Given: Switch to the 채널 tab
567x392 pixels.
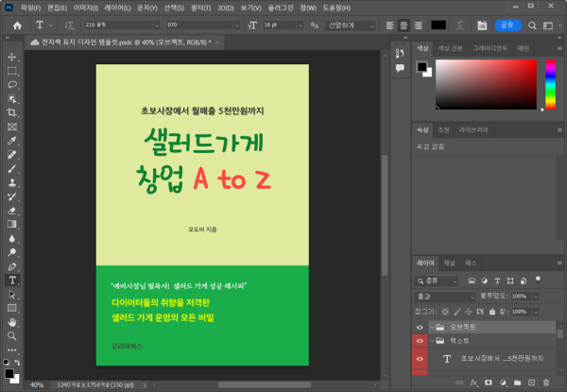Looking at the screenshot, I should coord(449,262).
